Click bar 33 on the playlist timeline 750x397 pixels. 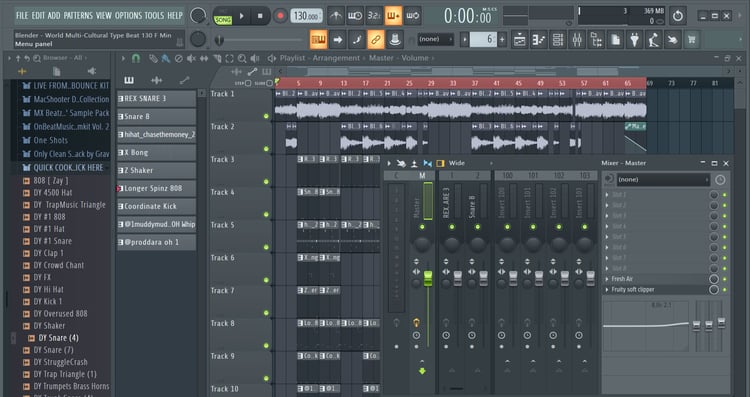(x=452, y=83)
